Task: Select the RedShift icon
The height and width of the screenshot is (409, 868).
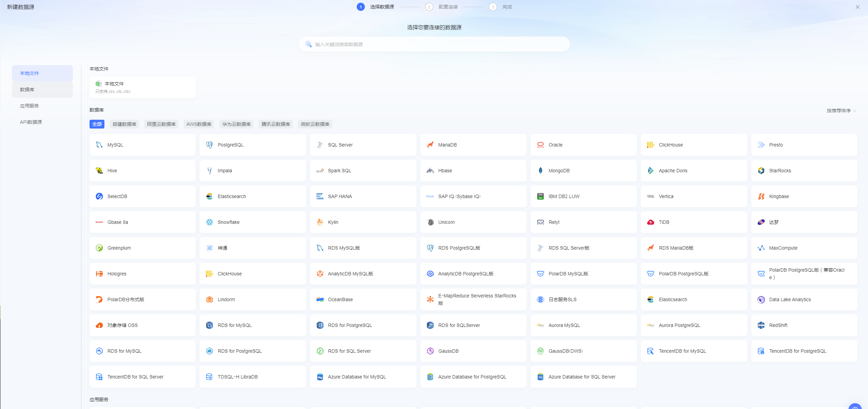Action: click(761, 325)
